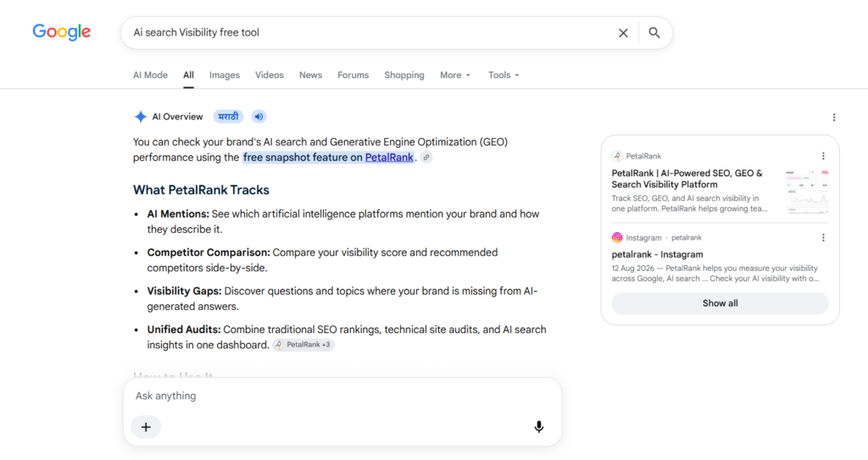
Task: Open the PetalRank hyperlink in overview
Action: click(389, 158)
